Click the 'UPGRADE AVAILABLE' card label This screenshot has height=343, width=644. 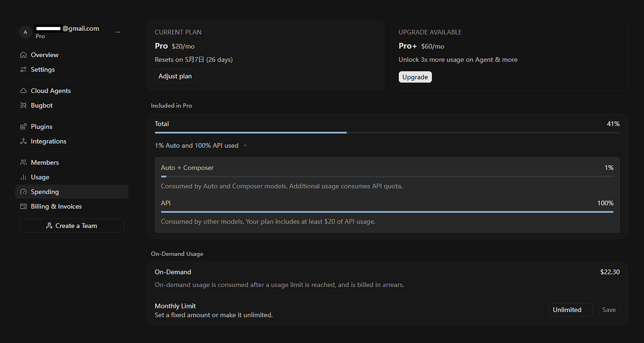tap(430, 32)
